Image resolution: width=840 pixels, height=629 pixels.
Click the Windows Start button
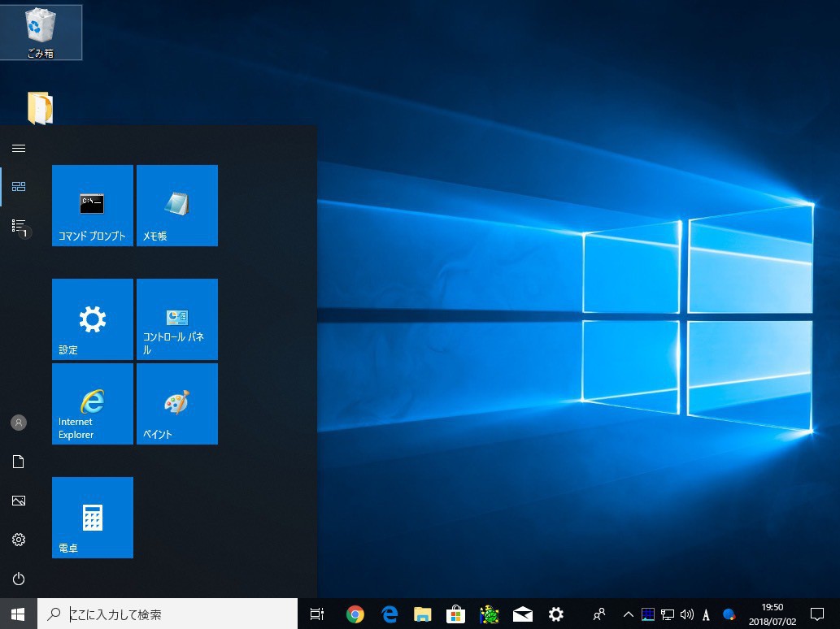[18, 614]
